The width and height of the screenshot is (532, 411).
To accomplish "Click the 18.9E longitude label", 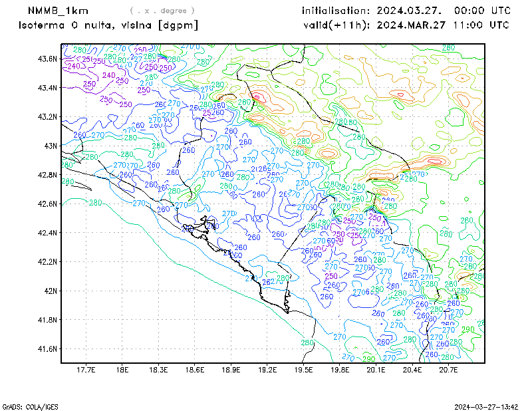I will tap(231, 370).
